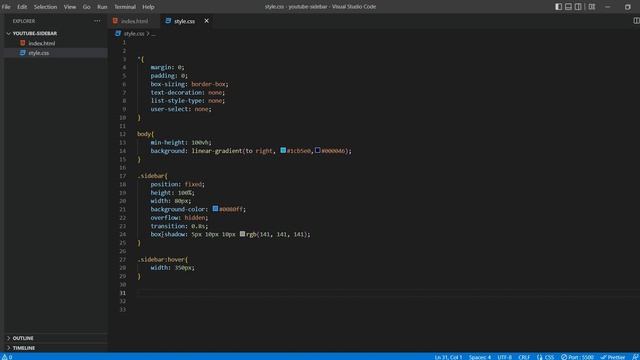Click the height: 100% declaration
The width and height of the screenshot is (640, 360).
(x=172, y=193)
